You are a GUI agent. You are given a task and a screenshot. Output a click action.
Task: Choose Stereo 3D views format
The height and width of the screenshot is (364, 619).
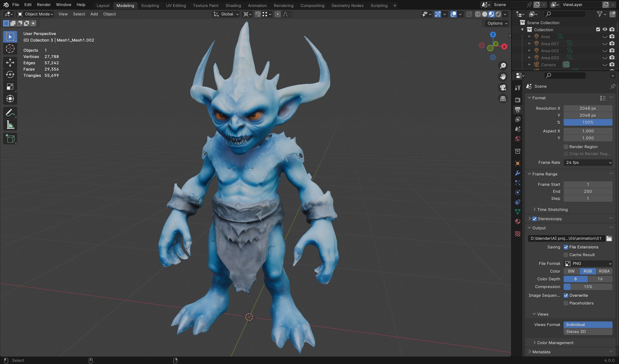pos(588,332)
